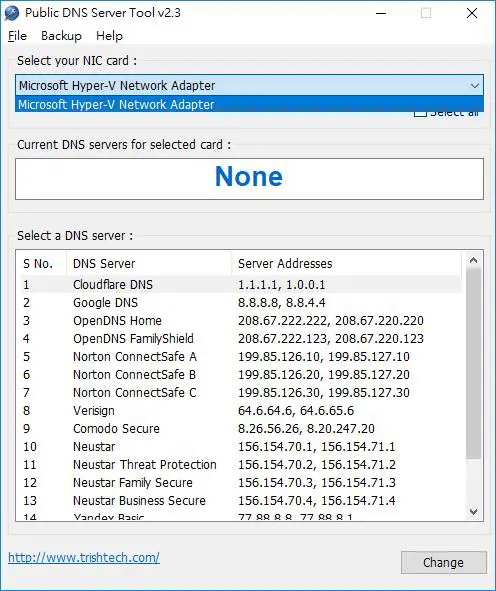Click the DNS list vertical scrollbar thumb
496x591 pixels.
[474, 364]
